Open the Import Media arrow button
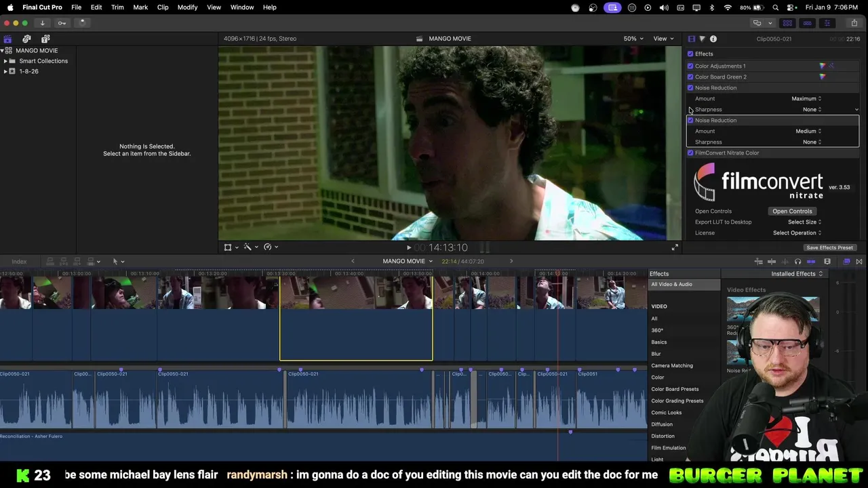The width and height of the screenshot is (868, 488). point(42,23)
